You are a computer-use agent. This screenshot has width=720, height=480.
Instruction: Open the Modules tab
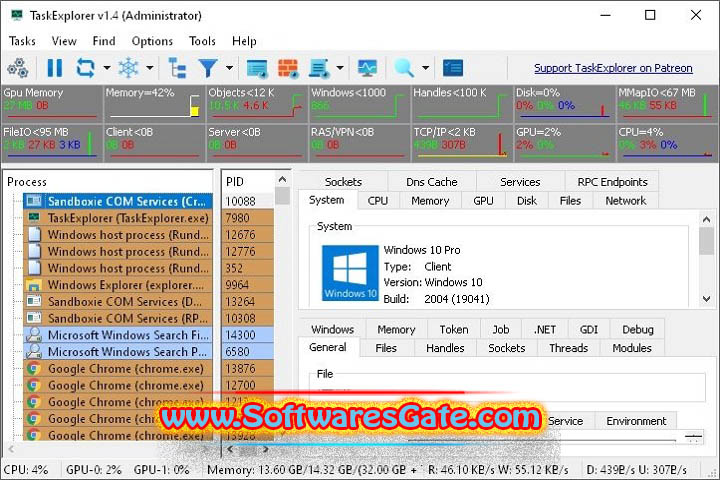[x=632, y=348]
